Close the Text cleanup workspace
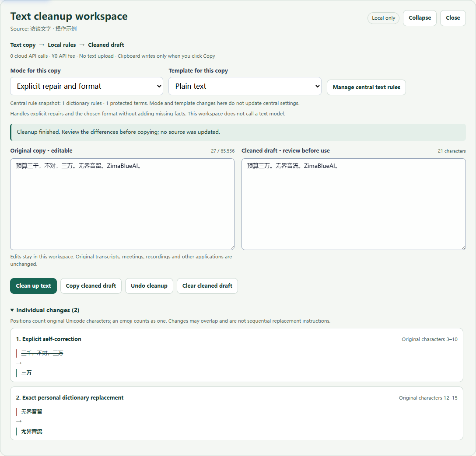 453,18
